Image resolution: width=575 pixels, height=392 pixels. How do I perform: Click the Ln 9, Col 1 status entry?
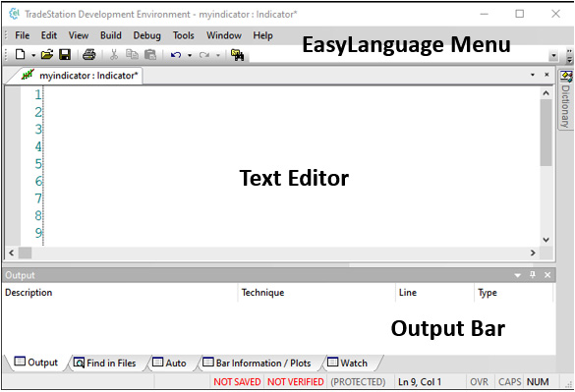click(420, 382)
